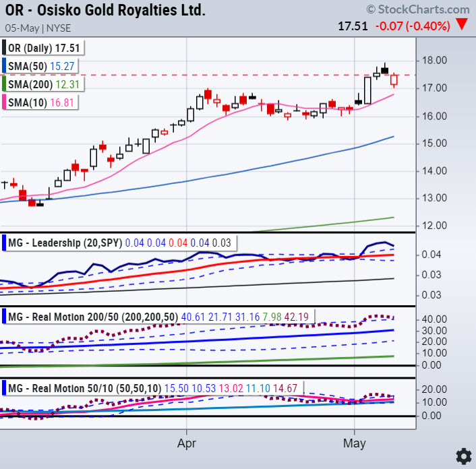
Task: Click the 12.00 price axis label
Action: click(434, 226)
